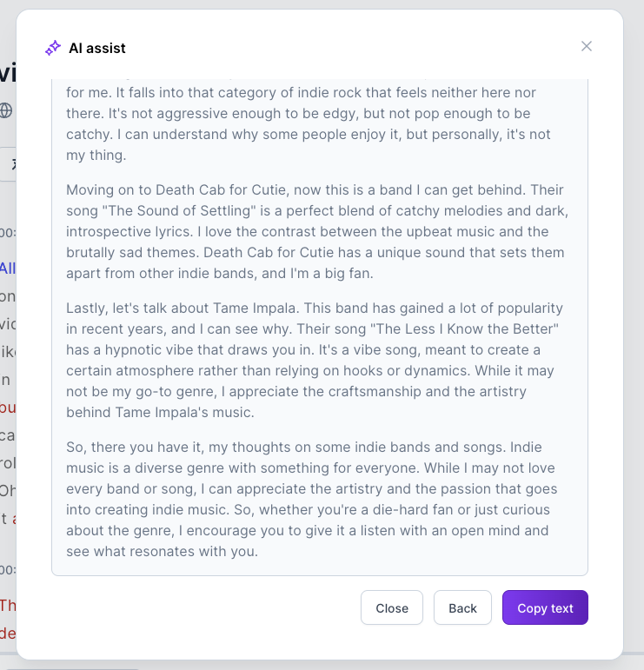Screen dimensions: 644x670
Task: Copy the generated text
Action: [545, 608]
